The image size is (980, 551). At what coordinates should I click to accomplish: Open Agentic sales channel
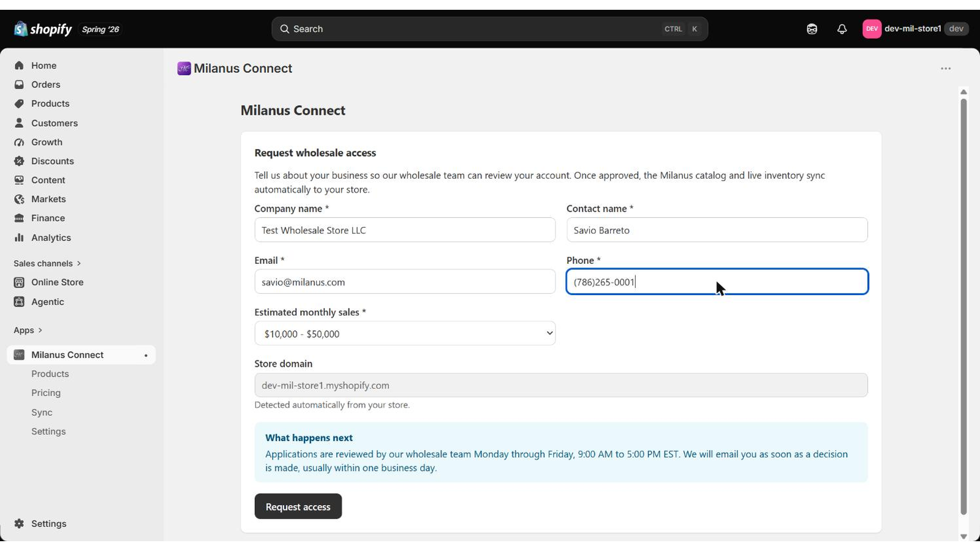[48, 302]
